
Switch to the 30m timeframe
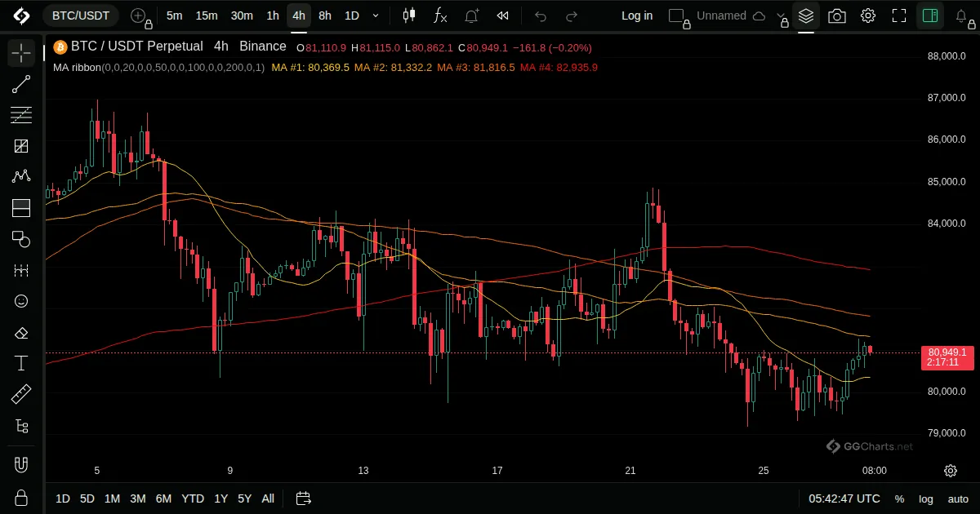(x=242, y=16)
